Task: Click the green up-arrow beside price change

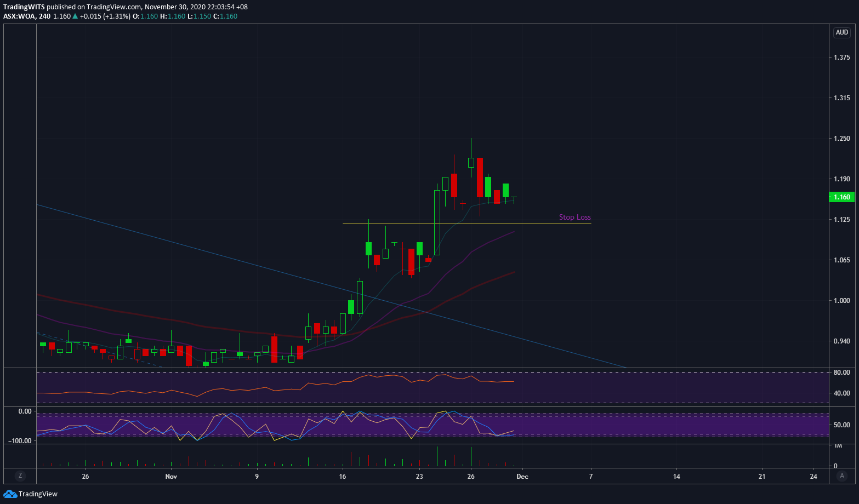Action: (x=75, y=16)
